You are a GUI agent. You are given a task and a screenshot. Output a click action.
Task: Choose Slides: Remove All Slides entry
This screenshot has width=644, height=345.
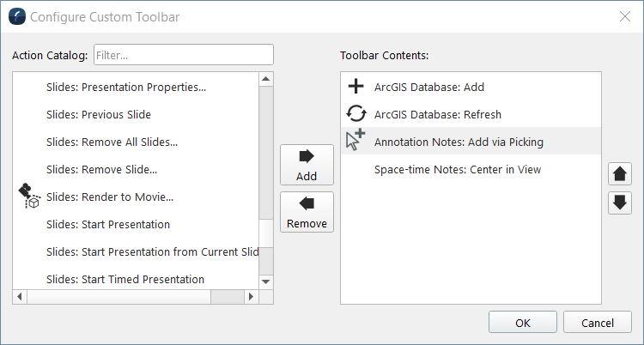tap(112, 142)
